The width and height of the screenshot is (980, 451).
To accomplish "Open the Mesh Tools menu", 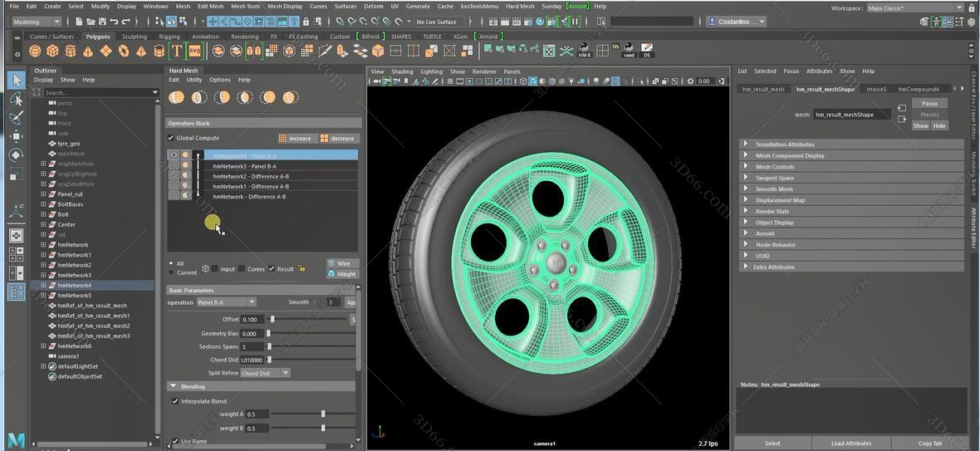I will [245, 6].
